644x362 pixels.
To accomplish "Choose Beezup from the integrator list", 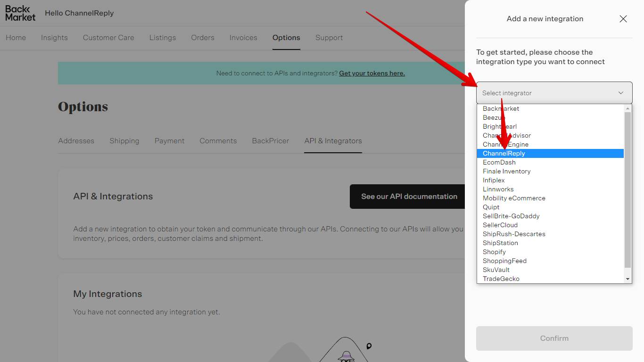I will pyautogui.click(x=550, y=117).
